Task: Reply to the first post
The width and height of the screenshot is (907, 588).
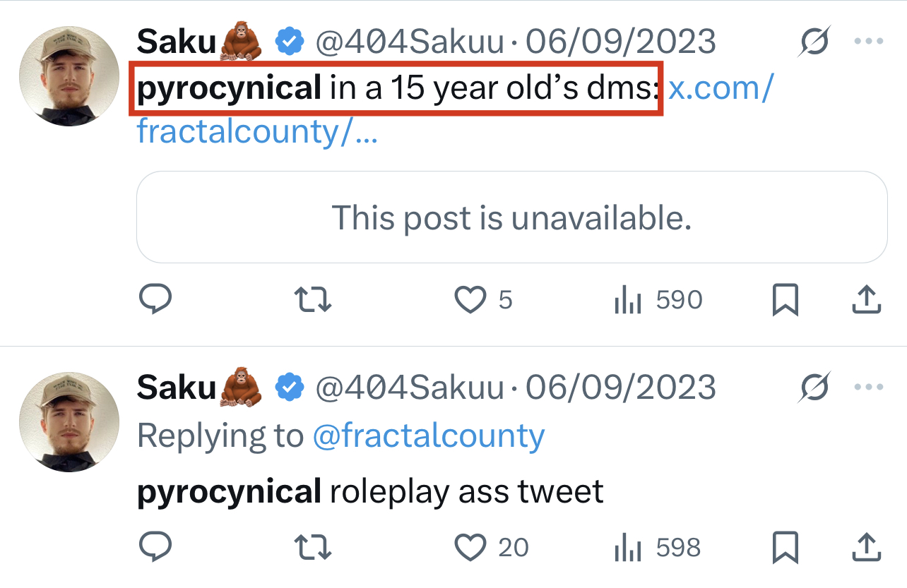Action: pos(155,300)
